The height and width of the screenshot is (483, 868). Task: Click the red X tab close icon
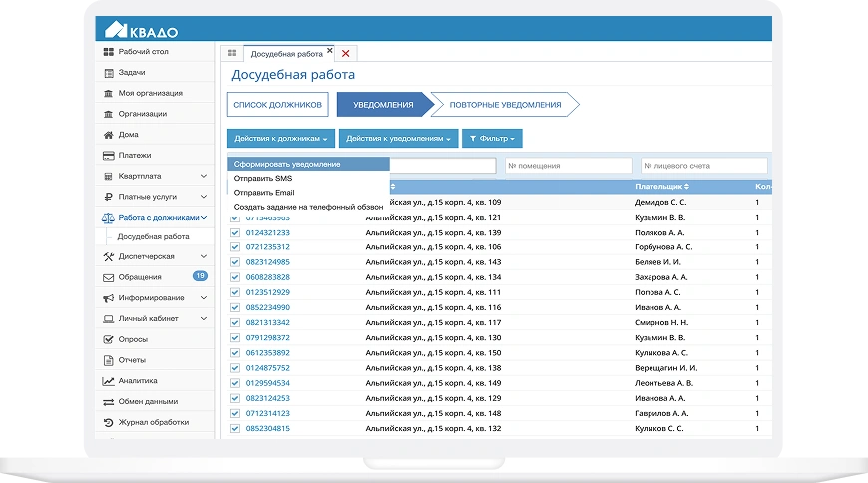tap(346, 53)
